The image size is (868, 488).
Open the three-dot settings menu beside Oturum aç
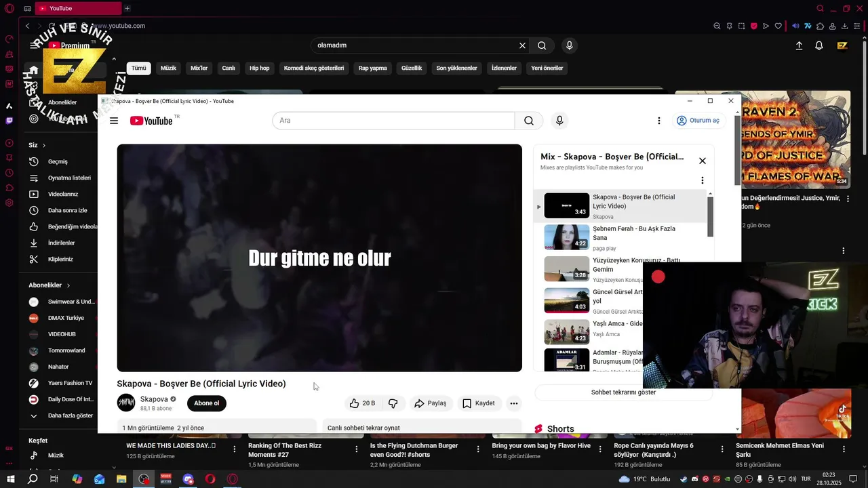(658, 121)
